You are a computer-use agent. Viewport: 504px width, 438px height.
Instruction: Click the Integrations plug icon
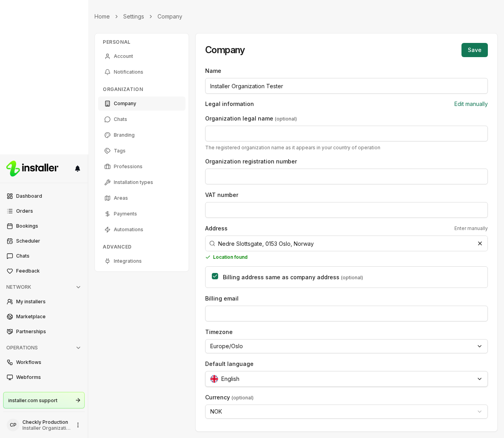pos(107,261)
